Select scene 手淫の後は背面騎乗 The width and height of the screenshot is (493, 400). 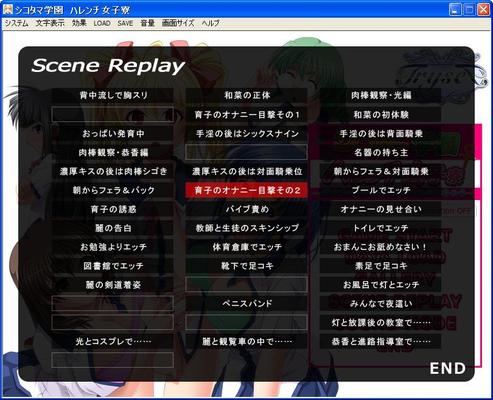(381, 134)
